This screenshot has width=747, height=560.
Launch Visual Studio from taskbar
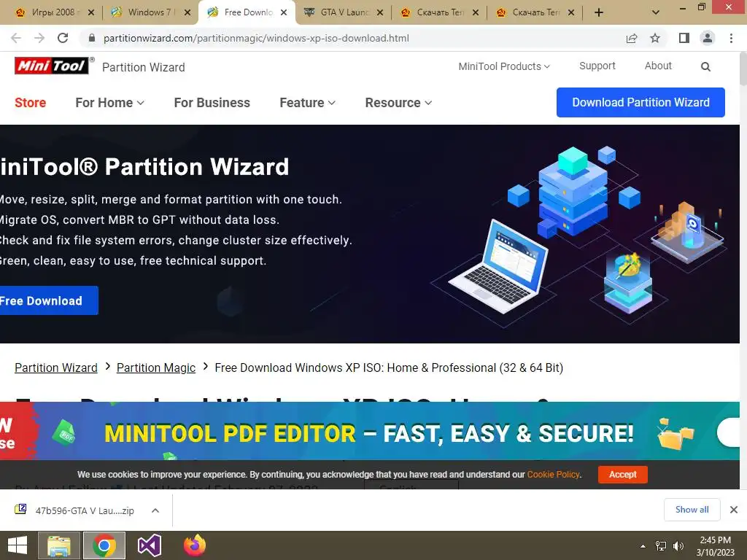click(150, 545)
